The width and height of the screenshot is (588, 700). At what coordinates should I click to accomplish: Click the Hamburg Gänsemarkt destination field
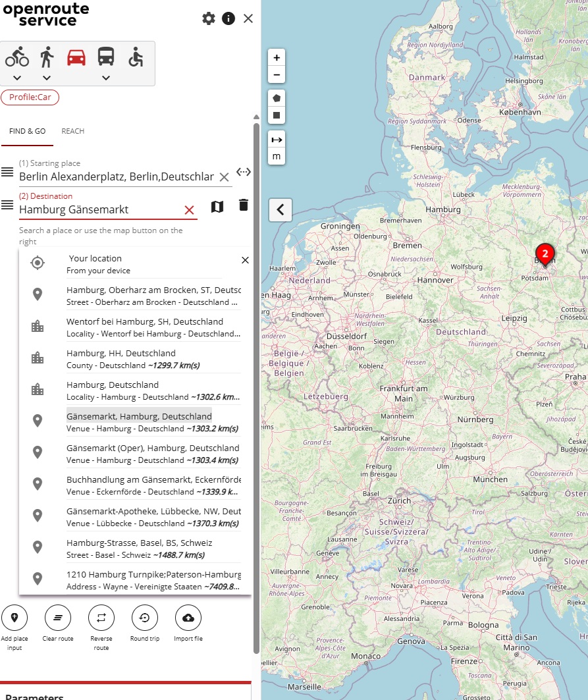click(x=99, y=210)
